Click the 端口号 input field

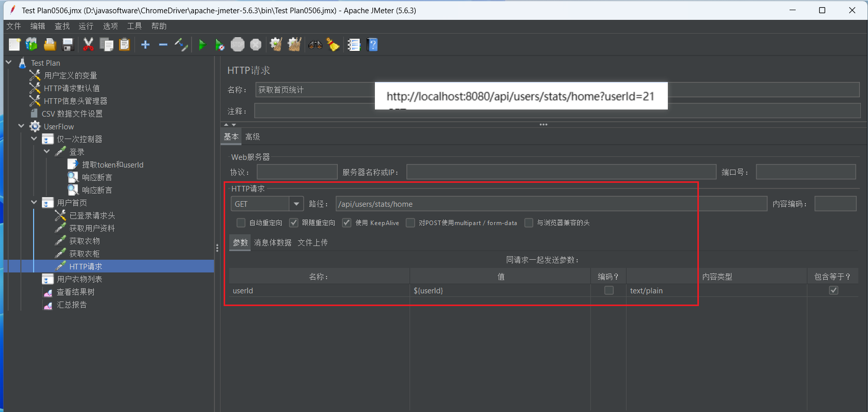(806, 172)
